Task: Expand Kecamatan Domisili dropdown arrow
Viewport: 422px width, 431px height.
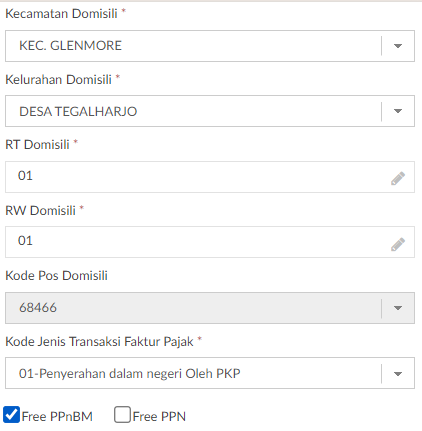Action: point(398,46)
